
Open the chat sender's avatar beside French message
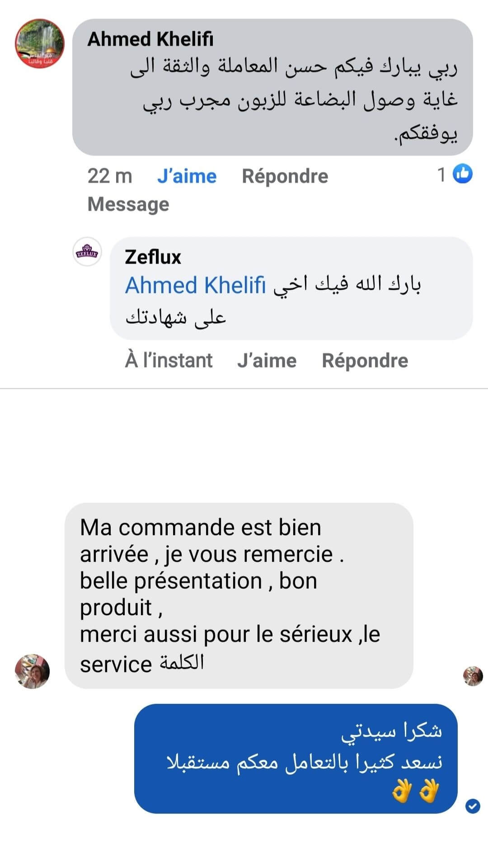[x=32, y=671]
